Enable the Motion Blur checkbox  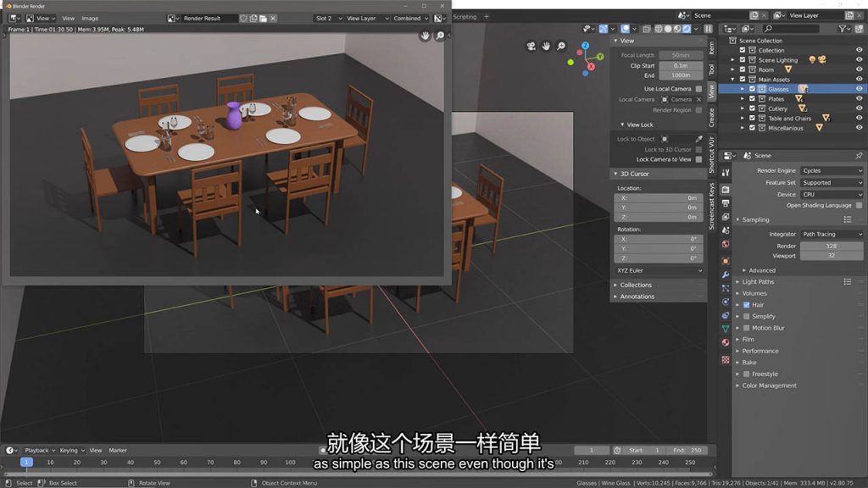746,328
